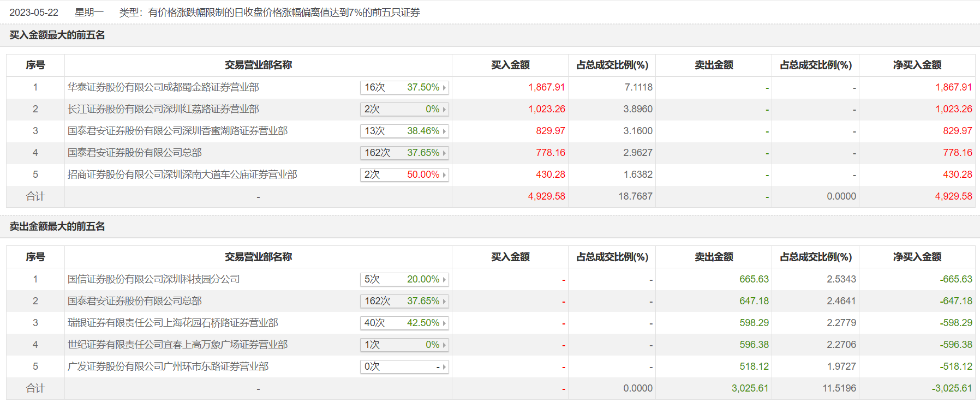This screenshot has width=980, height=403.
Task: Click the 买入金额最大的前五名 section heading
Action: click(x=57, y=35)
